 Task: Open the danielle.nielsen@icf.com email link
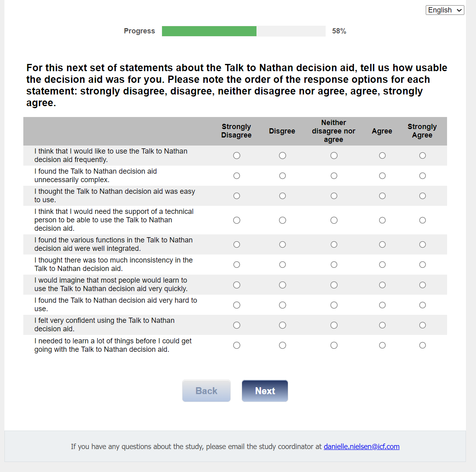(x=361, y=446)
